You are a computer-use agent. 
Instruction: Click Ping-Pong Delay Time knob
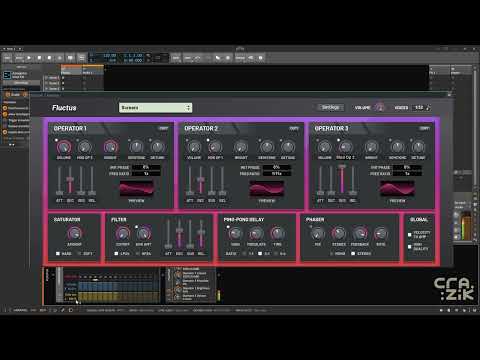[x=277, y=234]
